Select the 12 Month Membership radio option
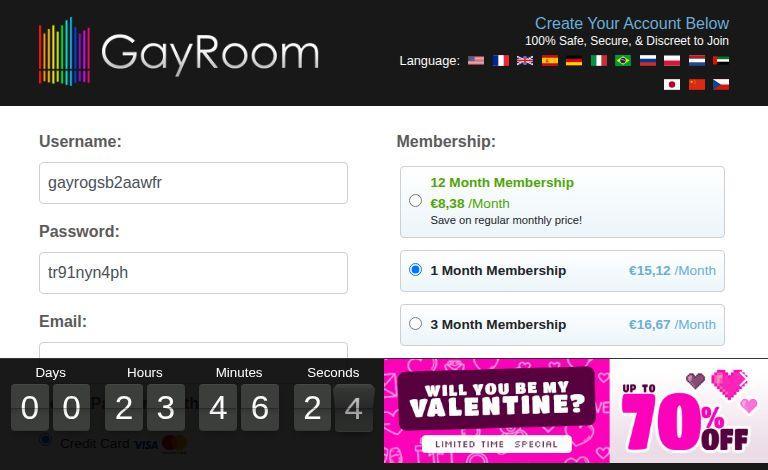Image resolution: width=768 pixels, height=470 pixels. pyautogui.click(x=416, y=201)
